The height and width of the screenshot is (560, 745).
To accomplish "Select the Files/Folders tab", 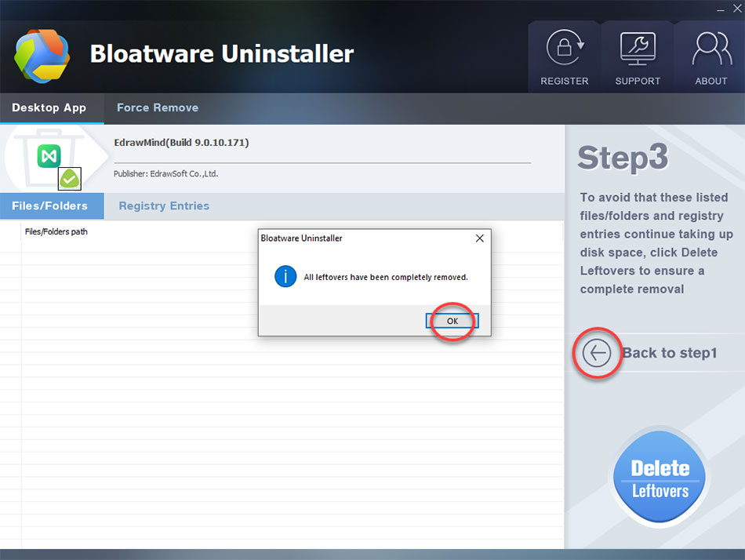I will 50,205.
